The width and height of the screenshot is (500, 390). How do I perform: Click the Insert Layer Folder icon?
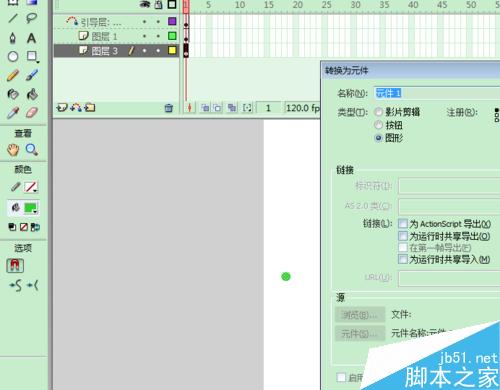pos(90,108)
